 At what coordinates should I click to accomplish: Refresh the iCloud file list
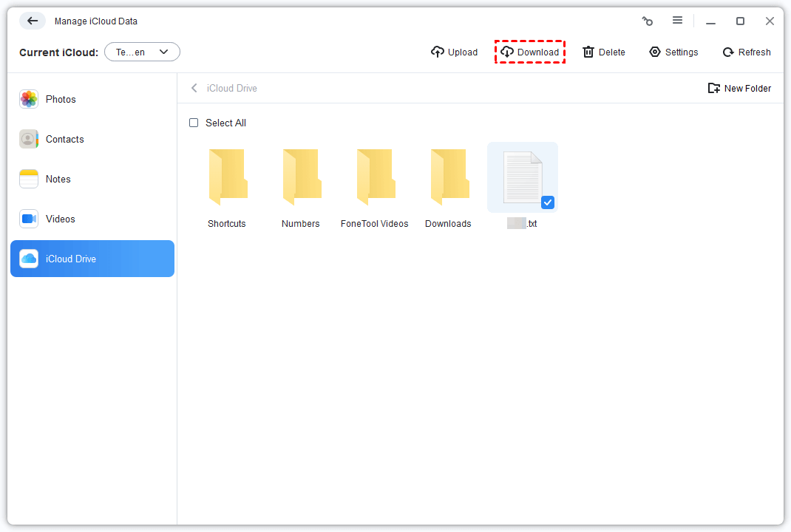(x=746, y=52)
